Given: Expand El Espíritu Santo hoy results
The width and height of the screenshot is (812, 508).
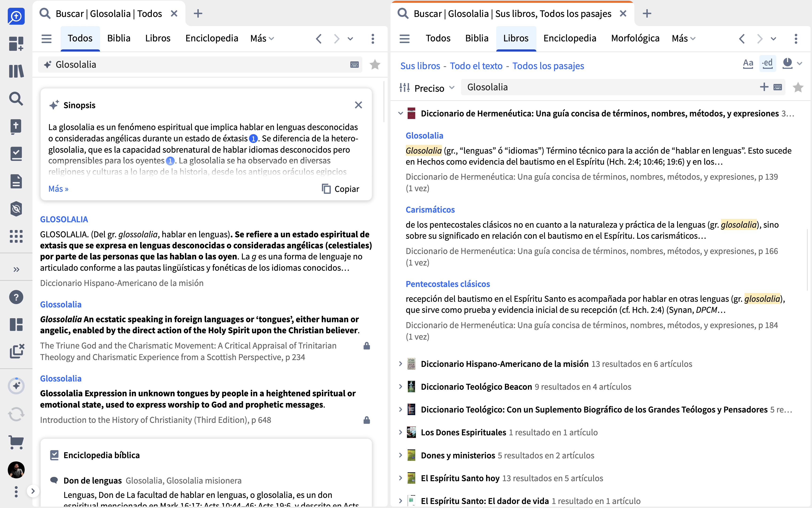Looking at the screenshot, I should 400,478.
